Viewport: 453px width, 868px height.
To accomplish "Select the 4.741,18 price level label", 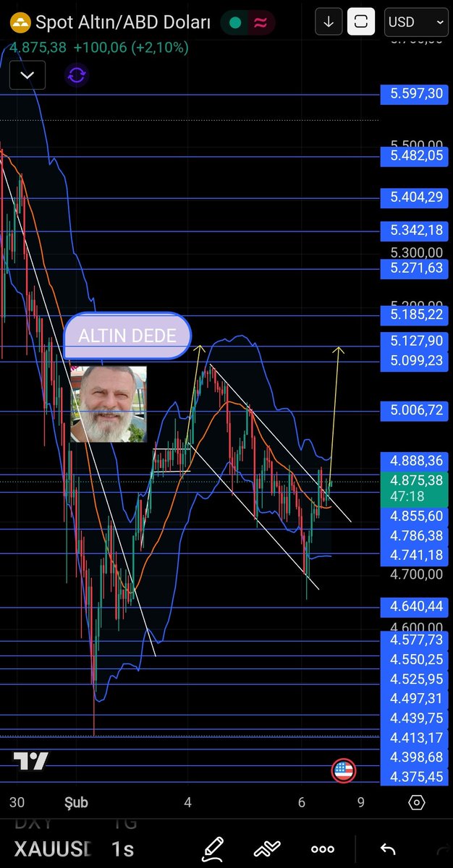I will point(416,556).
